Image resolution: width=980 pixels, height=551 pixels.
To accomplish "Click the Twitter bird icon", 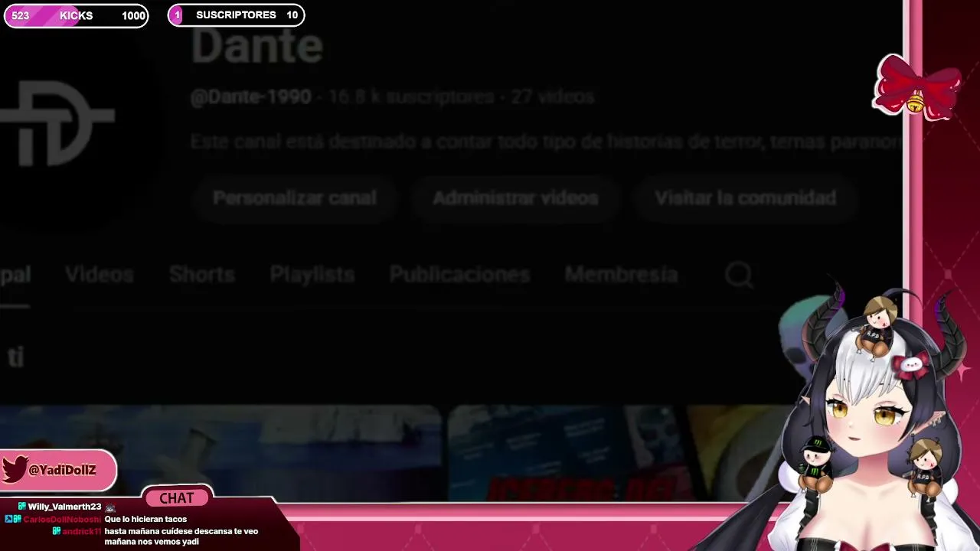I will coord(15,470).
